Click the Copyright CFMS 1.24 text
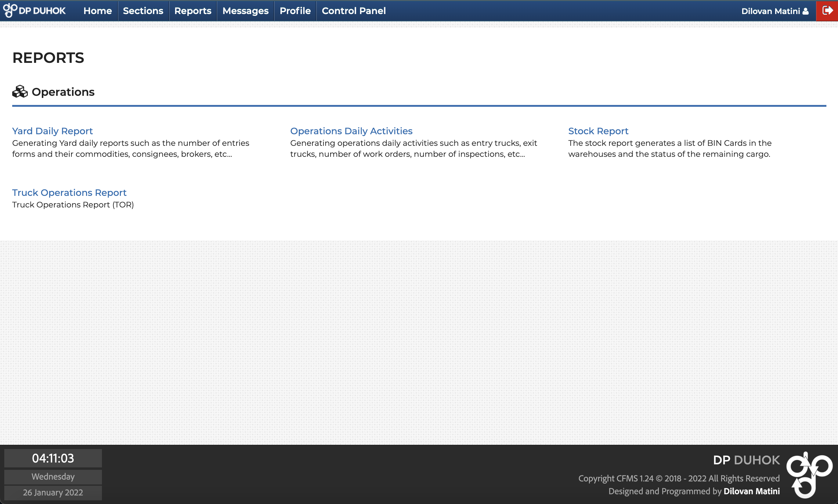 679,478
